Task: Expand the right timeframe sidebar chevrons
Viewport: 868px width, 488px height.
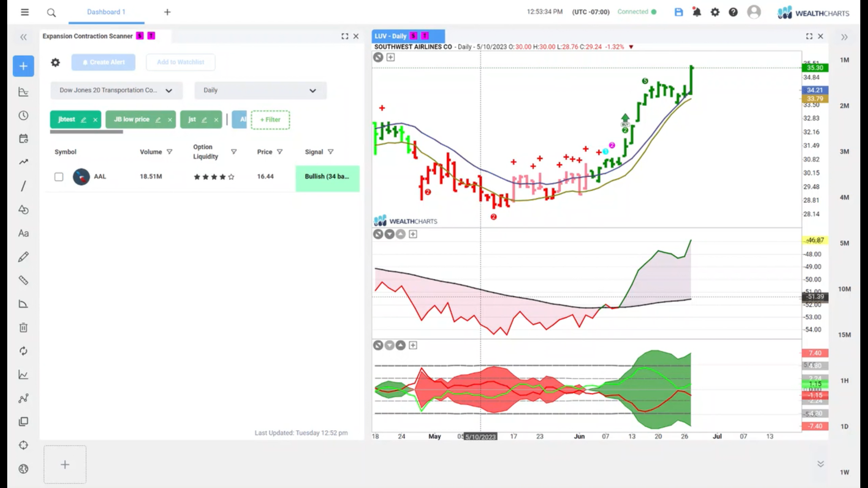Action: pyautogui.click(x=844, y=37)
